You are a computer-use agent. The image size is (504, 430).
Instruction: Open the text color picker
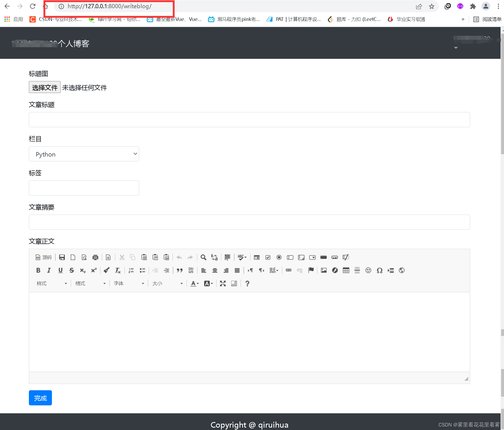tap(195, 283)
